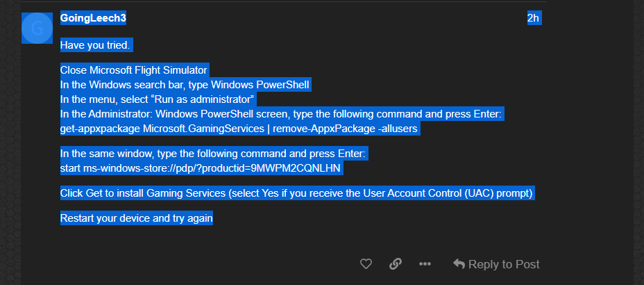Click the 'Run as administrator' instruction line
This screenshot has width=644, height=285.
point(158,99)
